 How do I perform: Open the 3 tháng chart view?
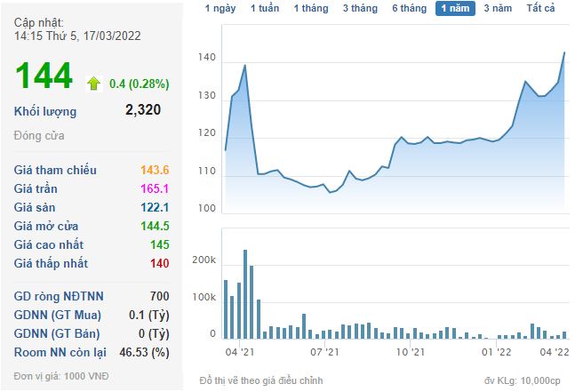click(358, 9)
